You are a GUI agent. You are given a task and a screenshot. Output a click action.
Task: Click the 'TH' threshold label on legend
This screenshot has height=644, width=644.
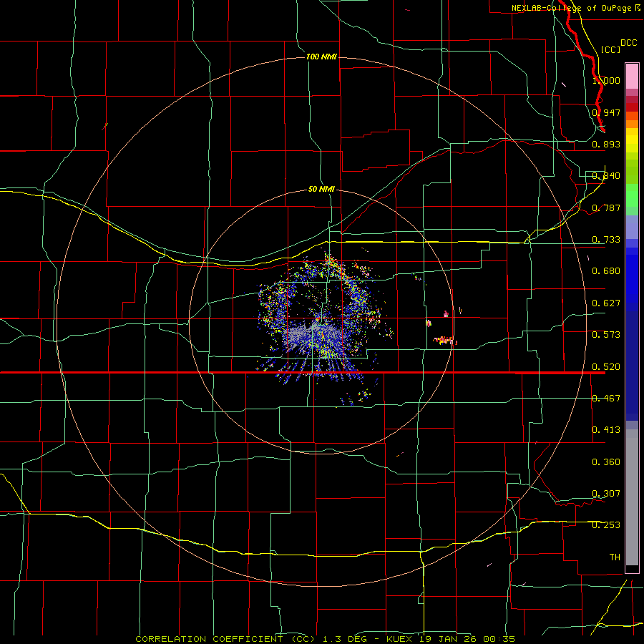pyautogui.click(x=615, y=557)
